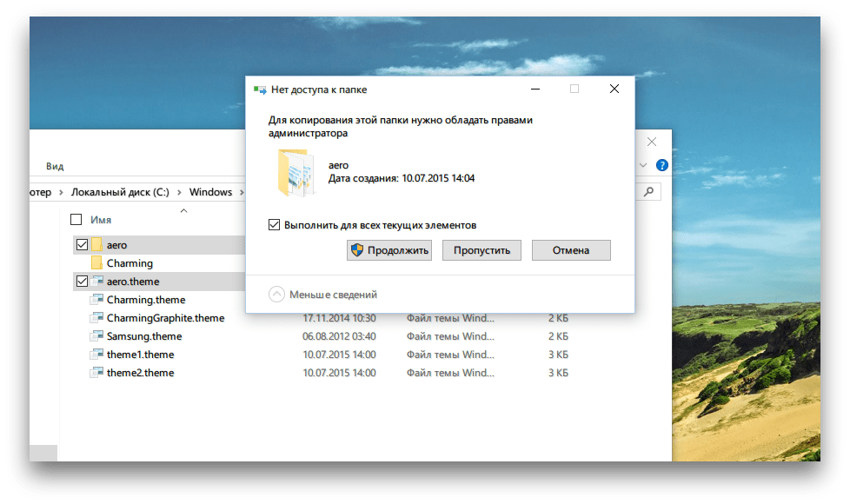The width and height of the screenshot is (850, 504).
Task: Toggle the select-all checkbox next to Имя
Action: [76, 220]
